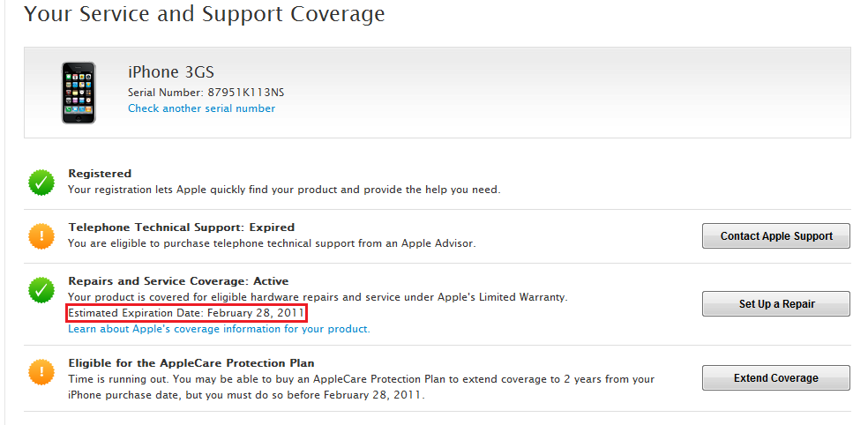Click the Serial Number 87951K113NS text

click(x=206, y=92)
